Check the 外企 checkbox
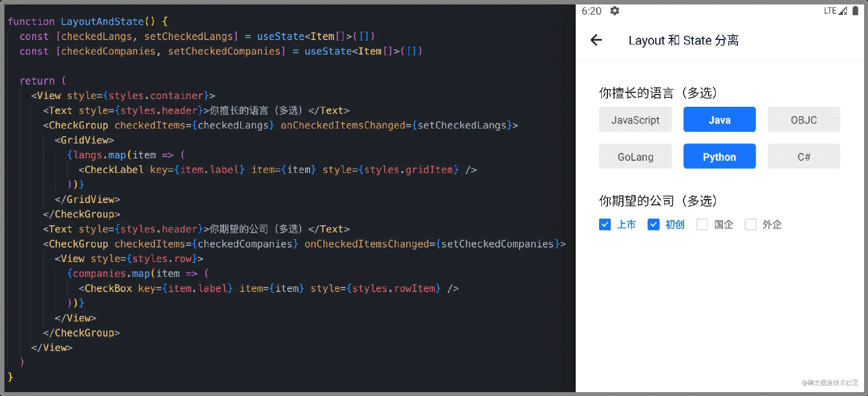 tap(751, 225)
